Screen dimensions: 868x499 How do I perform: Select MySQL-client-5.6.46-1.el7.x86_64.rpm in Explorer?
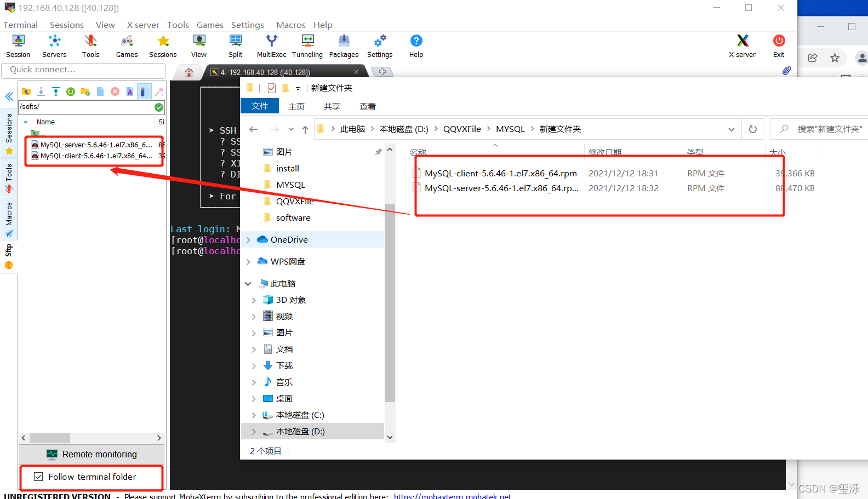point(500,174)
